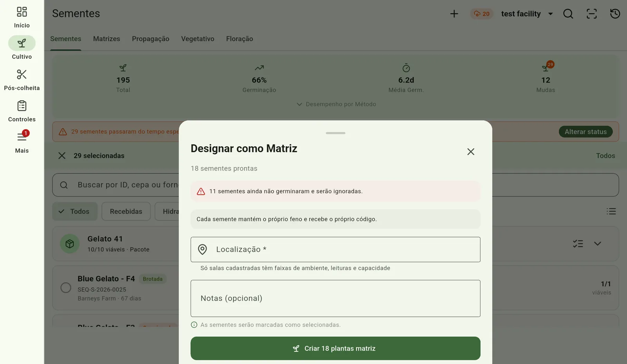This screenshot has height=364, width=627.
Task: Open the sync badge showing 20
Action: pyautogui.click(x=482, y=14)
